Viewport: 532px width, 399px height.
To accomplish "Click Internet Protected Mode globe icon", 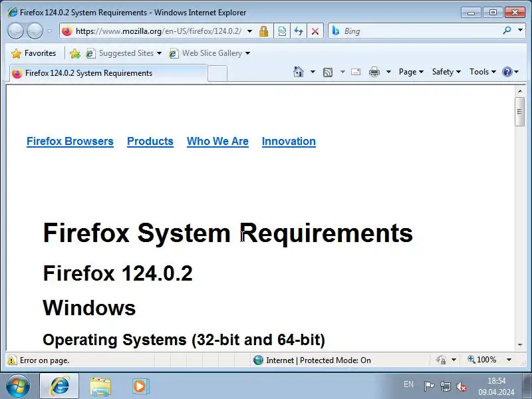I will (258, 360).
